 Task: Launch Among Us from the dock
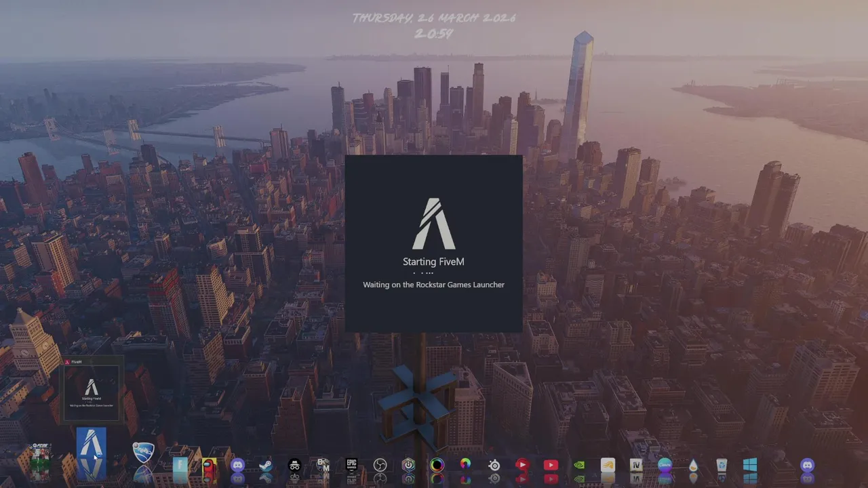[210, 465]
